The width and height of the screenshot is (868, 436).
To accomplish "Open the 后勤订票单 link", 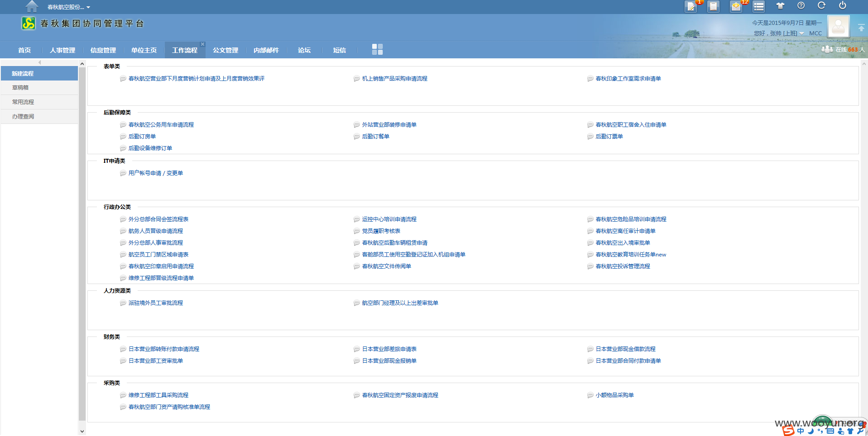I will coord(609,137).
